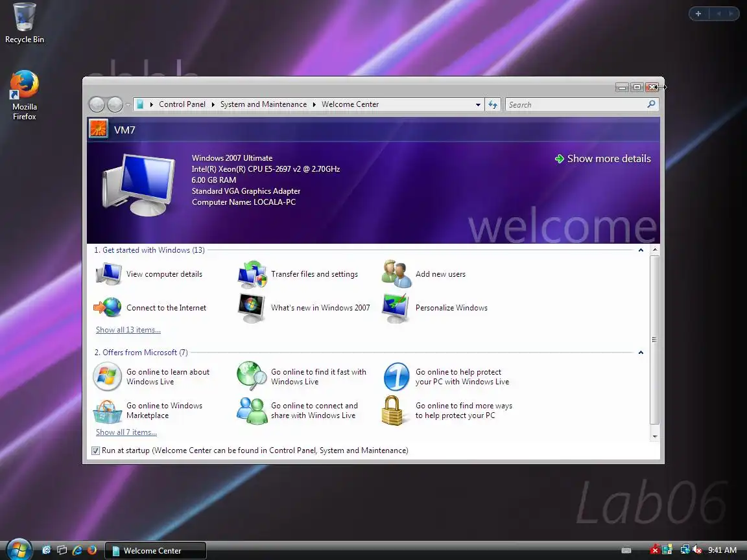The width and height of the screenshot is (747, 560).
Task: Click the large computer image in welcome banner
Action: [x=139, y=185]
